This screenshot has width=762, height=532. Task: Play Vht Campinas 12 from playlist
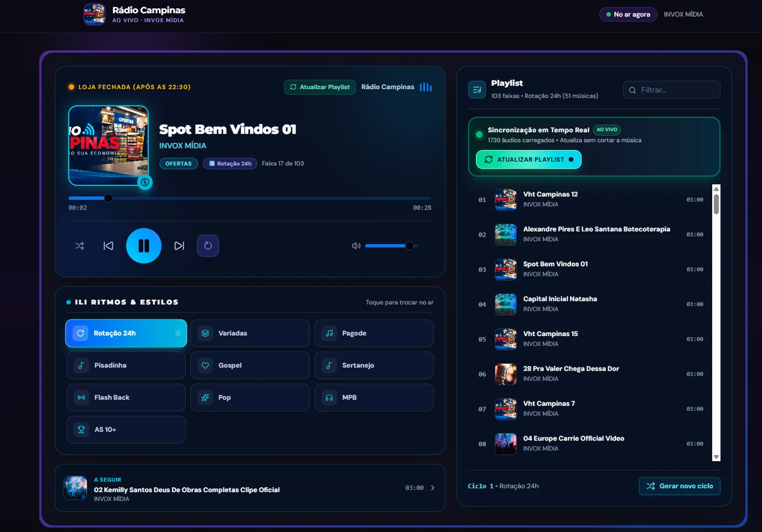pos(591,200)
